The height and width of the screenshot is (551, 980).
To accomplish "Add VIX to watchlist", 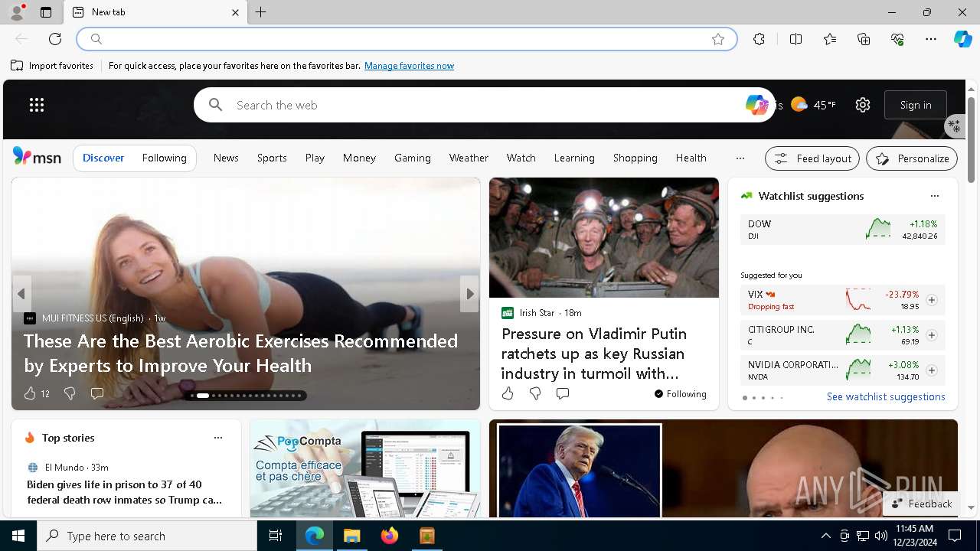I will (932, 300).
